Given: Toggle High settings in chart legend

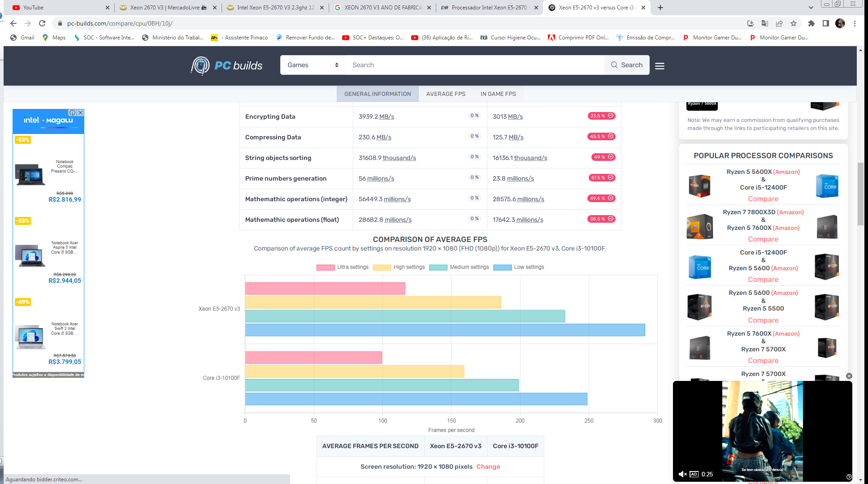Looking at the screenshot, I should click(399, 267).
